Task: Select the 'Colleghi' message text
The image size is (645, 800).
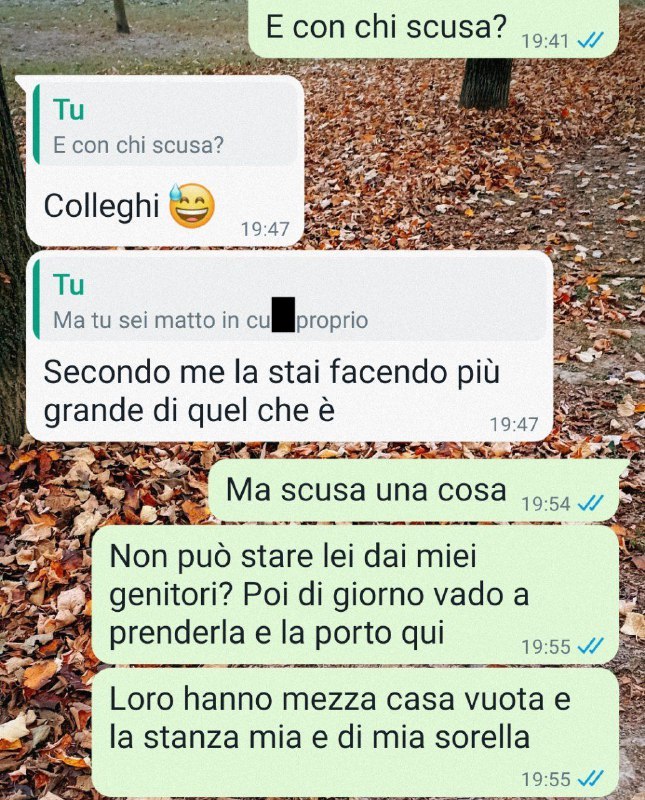Action: [x=102, y=207]
